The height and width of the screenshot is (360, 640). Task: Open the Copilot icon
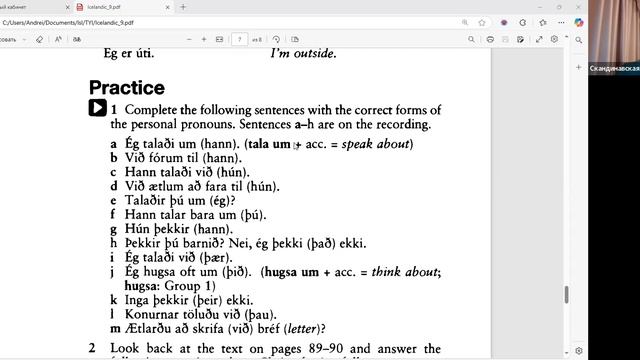pyautogui.click(x=579, y=22)
